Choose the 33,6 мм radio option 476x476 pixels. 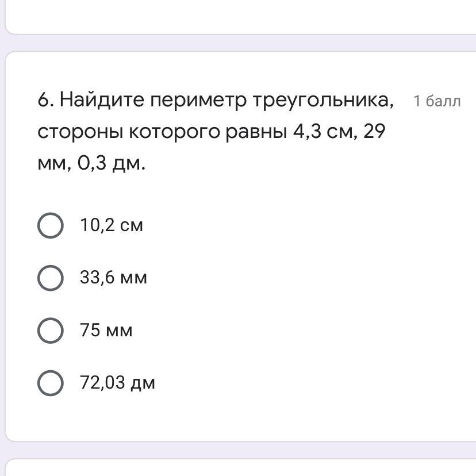click(x=51, y=278)
